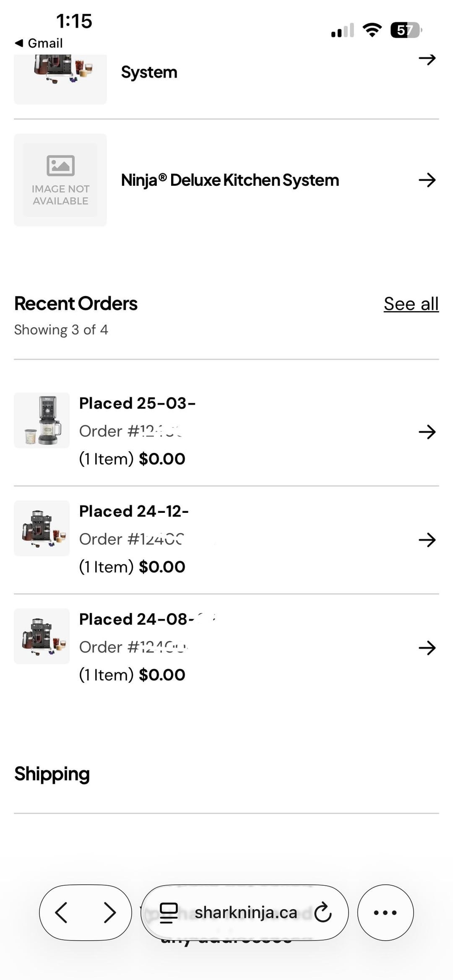This screenshot has height=980, width=453.
Task: Tap the back to Gmail arrow
Action: pos(19,43)
